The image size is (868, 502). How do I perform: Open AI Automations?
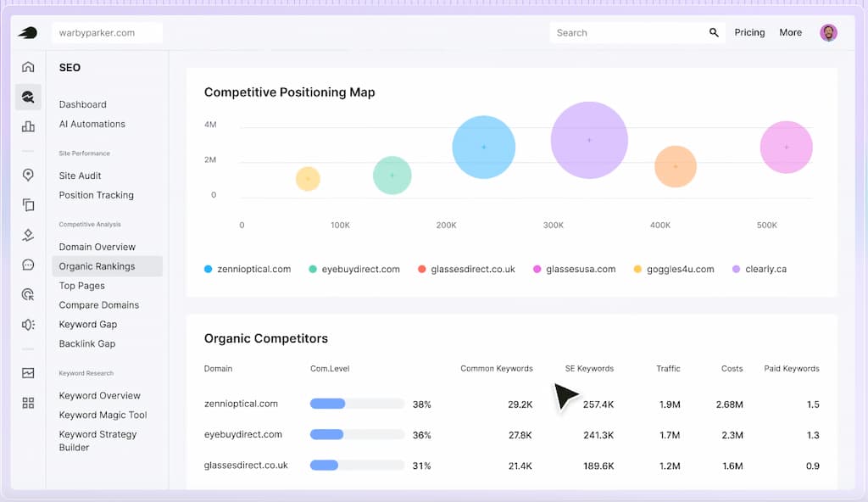(x=92, y=124)
